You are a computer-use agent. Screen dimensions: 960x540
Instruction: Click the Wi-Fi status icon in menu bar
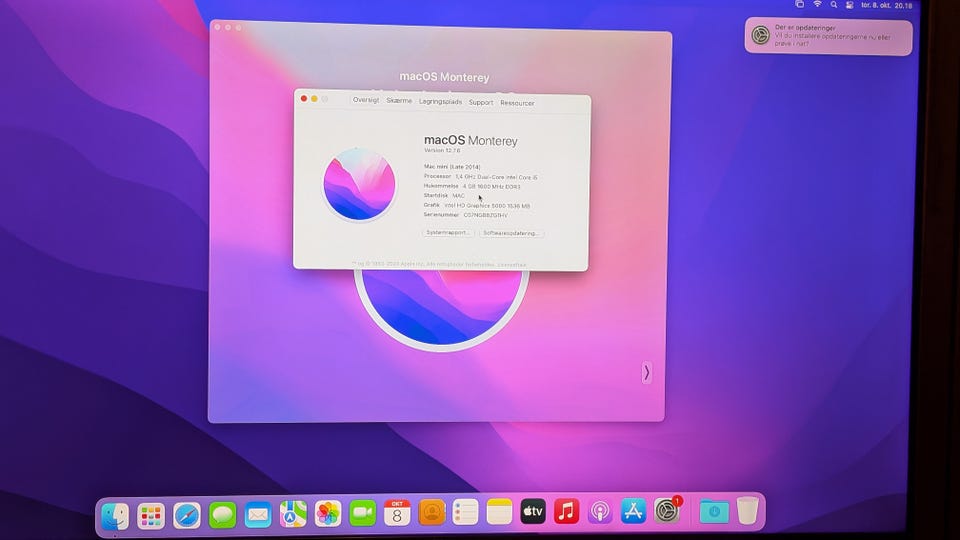pyautogui.click(x=817, y=4)
